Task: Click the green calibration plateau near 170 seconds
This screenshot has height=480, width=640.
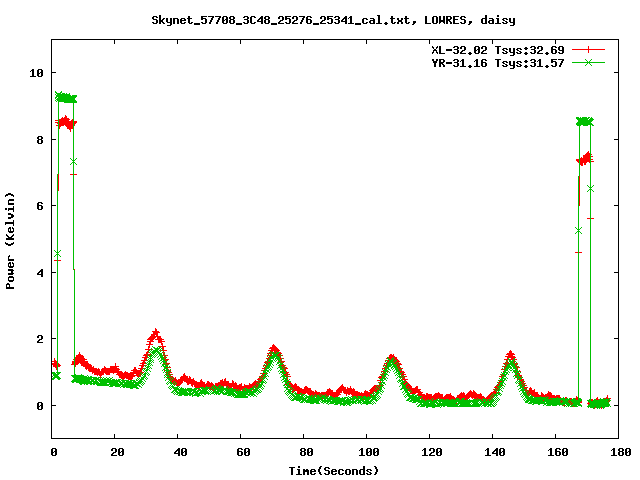Action: 584,122
